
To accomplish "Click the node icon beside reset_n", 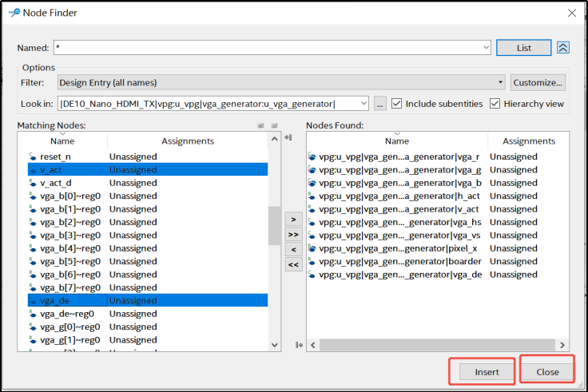I will (33, 156).
